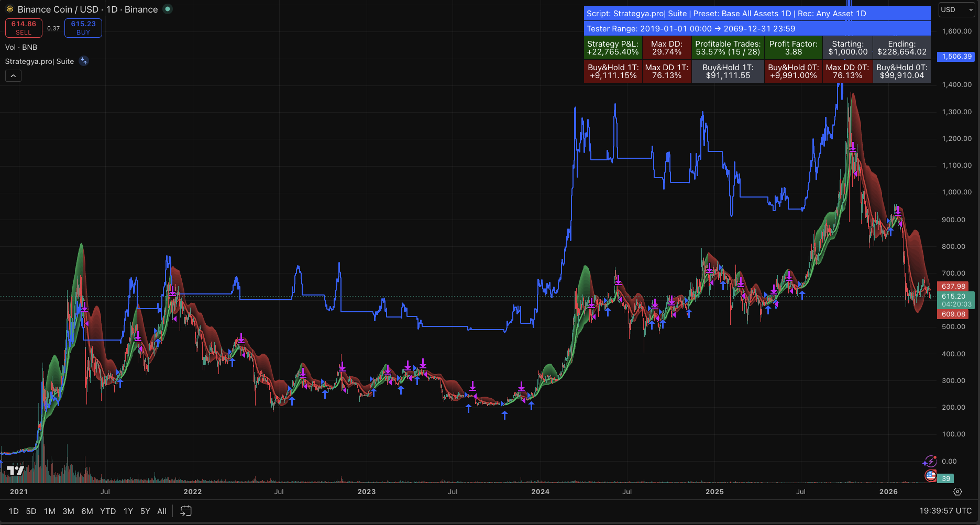Click the TradingView logo watermark

(16, 471)
